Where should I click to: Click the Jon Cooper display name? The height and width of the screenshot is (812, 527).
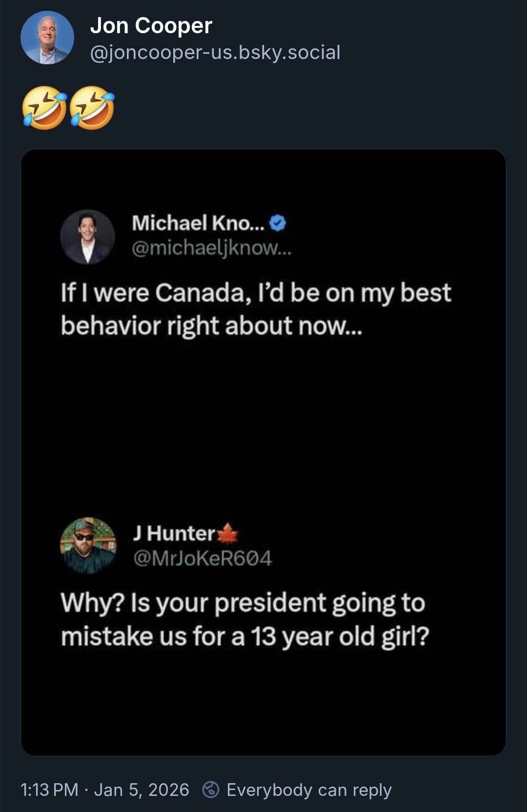click(x=151, y=25)
